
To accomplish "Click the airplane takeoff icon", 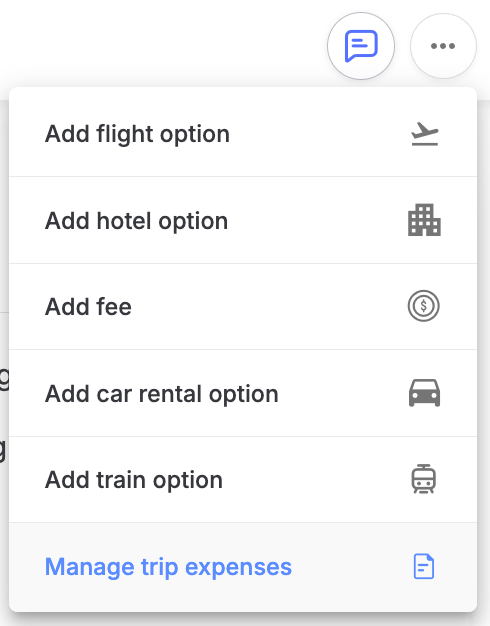I will (425, 134).
